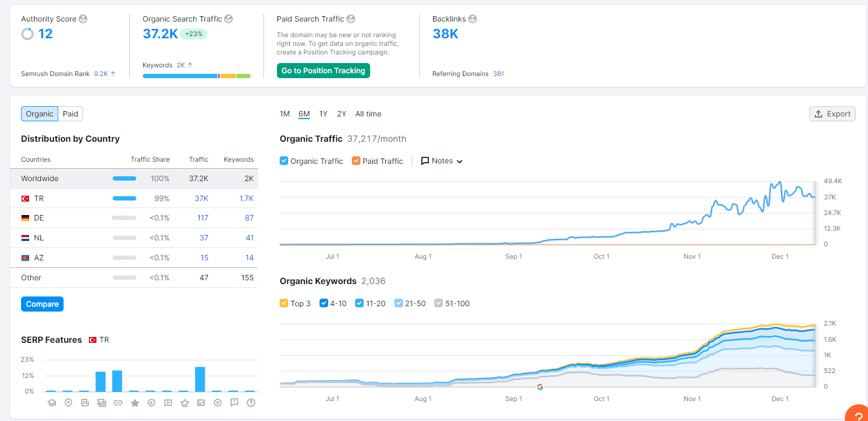Click the local pack pin SERP icon
The image size is (868, 421).
pos(68,403)
